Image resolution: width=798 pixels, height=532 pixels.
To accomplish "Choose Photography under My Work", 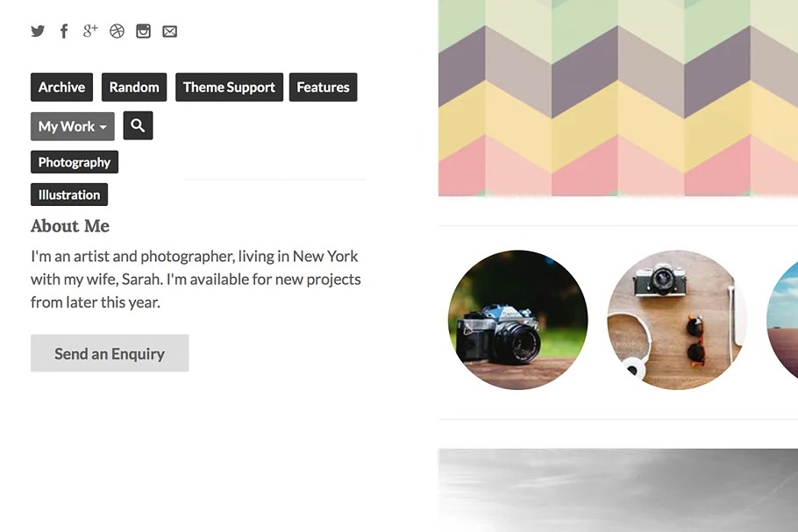I will (75, 162).
